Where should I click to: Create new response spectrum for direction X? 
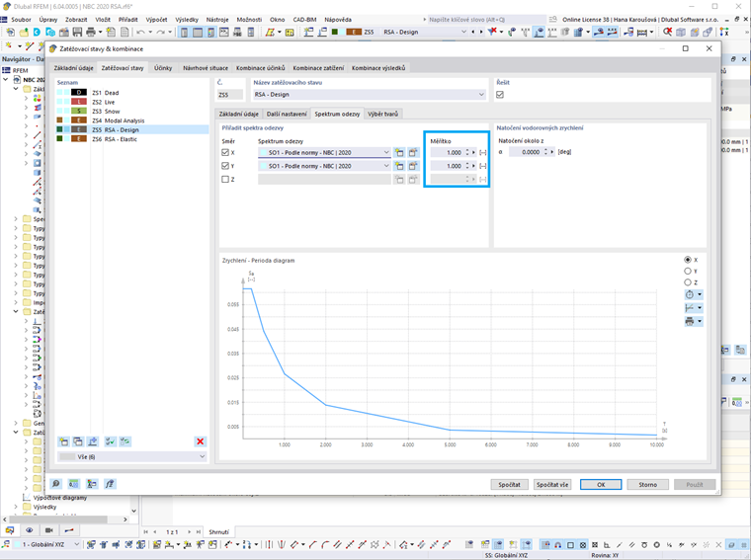399,153
